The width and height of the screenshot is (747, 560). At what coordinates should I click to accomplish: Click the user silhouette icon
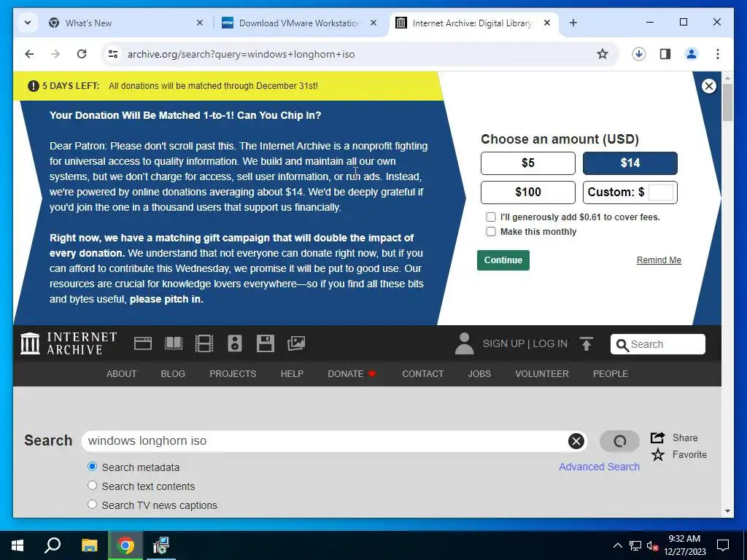[464, 343]
